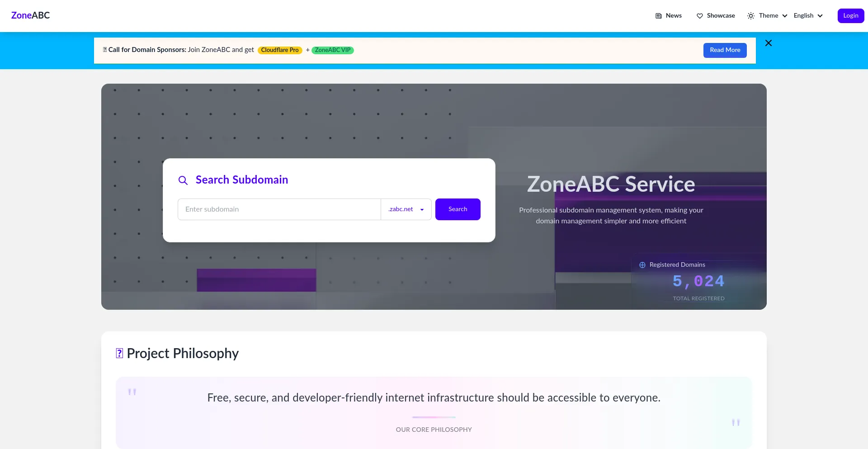Click Read More in sponsor banner
Screen dimensions: 868x449
point(725,50)
